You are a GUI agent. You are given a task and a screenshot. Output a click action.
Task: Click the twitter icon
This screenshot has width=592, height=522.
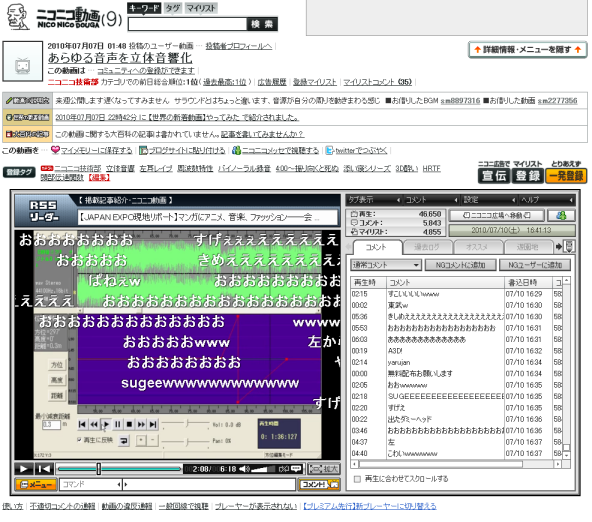330,150
